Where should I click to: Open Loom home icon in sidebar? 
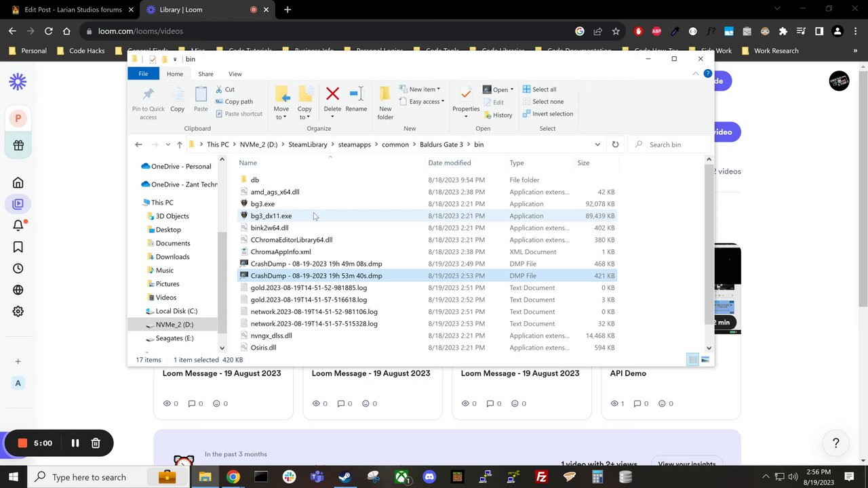[18, 182]
